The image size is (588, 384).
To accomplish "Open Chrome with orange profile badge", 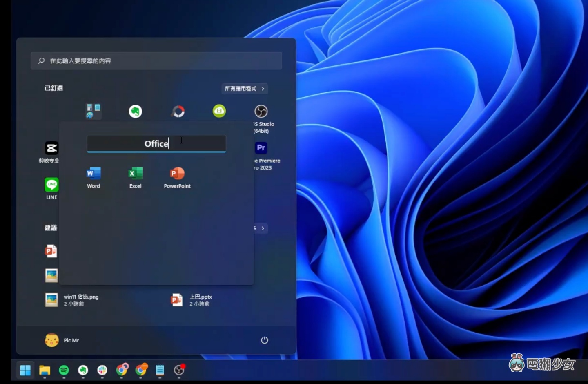I will (141, 370).
